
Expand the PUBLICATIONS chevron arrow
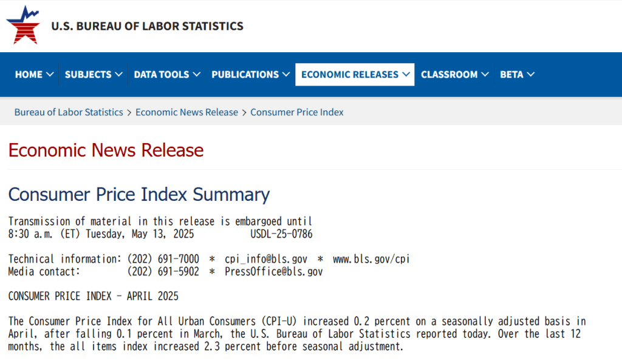286,75
